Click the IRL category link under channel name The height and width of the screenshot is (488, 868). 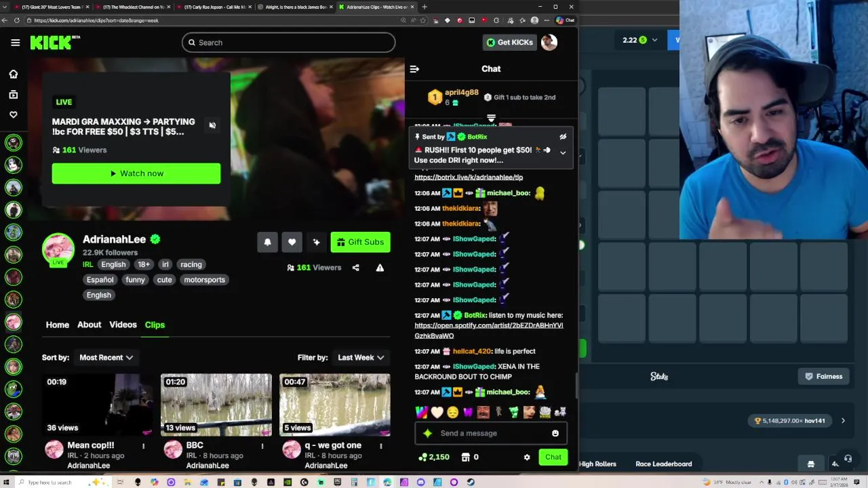pos(87,264)
